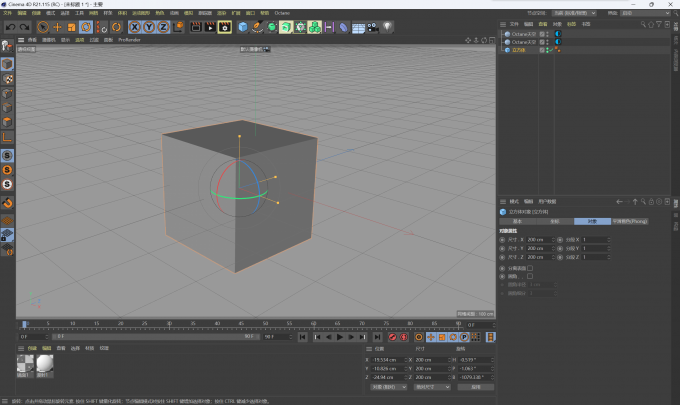Toggle layer box of first Octane sky
The height and width of the screenshot is (405, 680).
(542, 34)
